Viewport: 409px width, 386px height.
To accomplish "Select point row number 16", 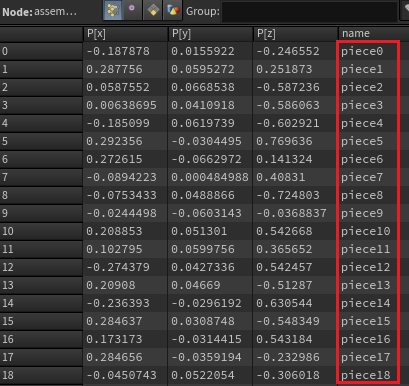I will tap(41, 339).
